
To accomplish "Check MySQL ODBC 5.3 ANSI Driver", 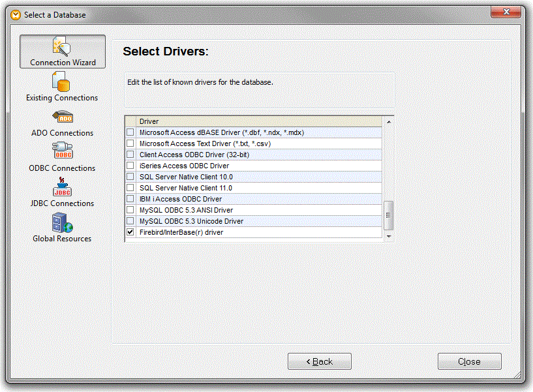I will pos(130,210).
